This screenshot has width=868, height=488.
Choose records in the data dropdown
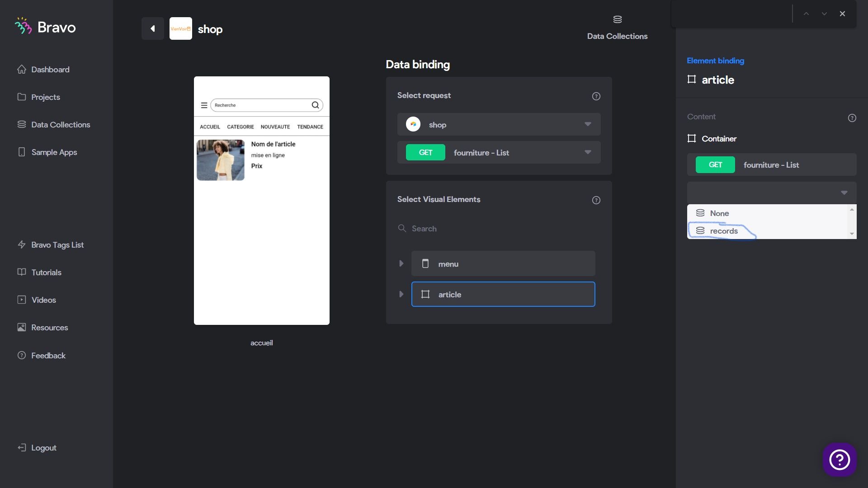click(768, 231)
